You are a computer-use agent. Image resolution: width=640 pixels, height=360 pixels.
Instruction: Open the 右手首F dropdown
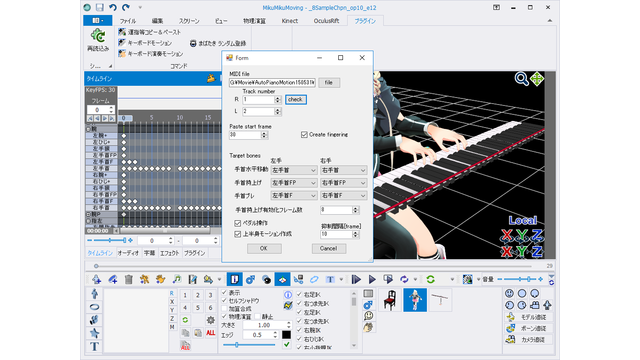click(344, 196)
